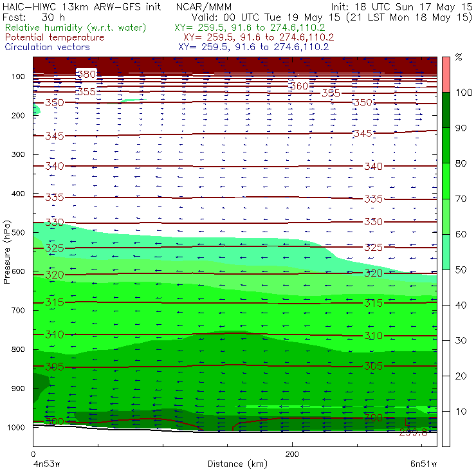Click the darkest green 90-100% colorbar segment
Screen dimensions: 476x476
click(x=446, y=110)
